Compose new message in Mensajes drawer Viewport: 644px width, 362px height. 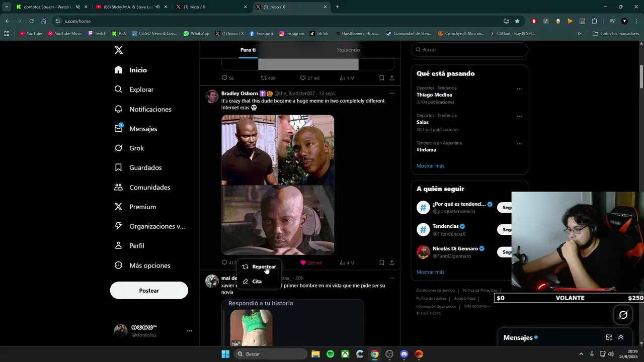609,337
